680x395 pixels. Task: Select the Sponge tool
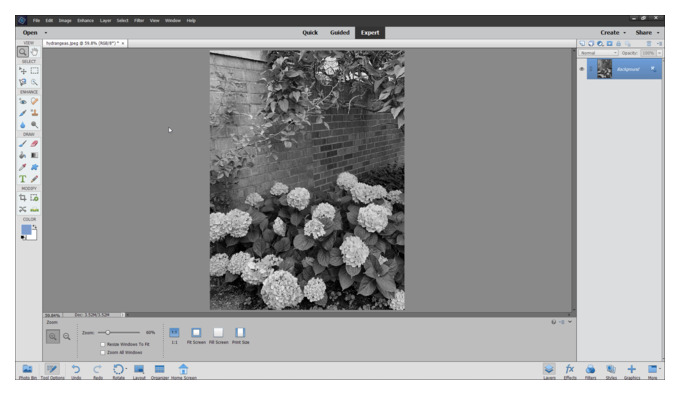click(x=35, y=125)
